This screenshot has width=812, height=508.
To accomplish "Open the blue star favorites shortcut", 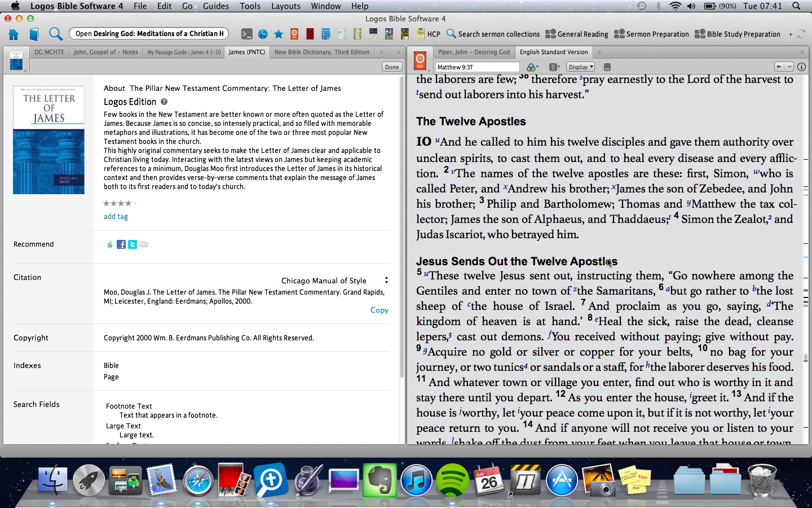I will click(x=279, y=34).
